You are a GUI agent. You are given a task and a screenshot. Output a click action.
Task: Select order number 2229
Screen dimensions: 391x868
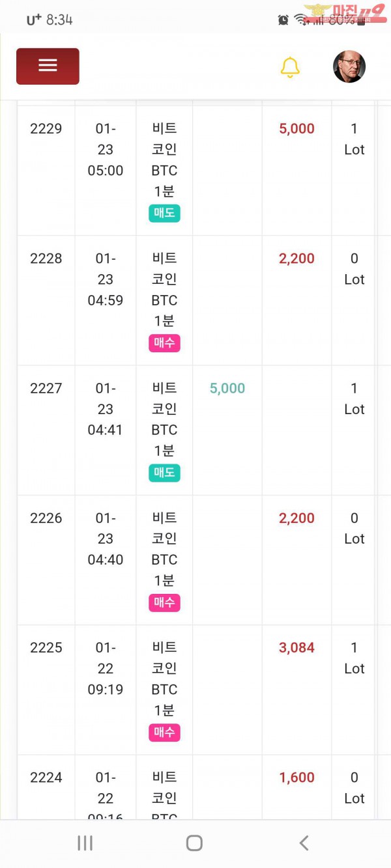click(46, 128)
